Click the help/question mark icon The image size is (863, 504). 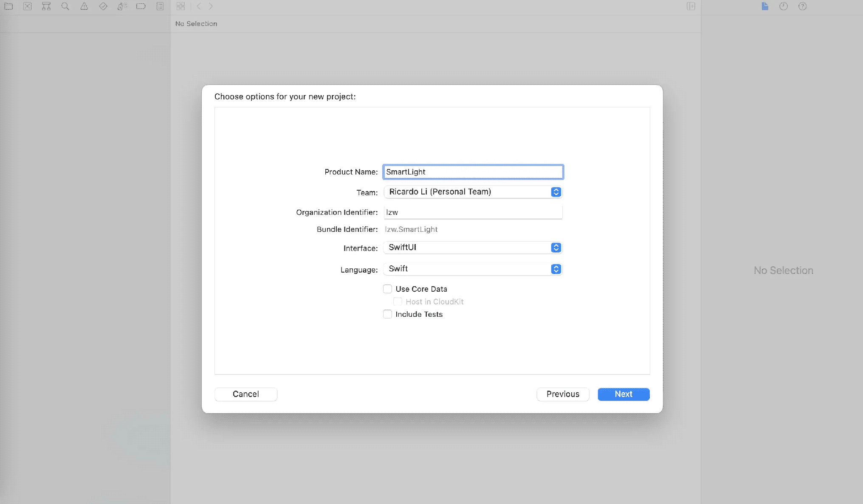802,6
